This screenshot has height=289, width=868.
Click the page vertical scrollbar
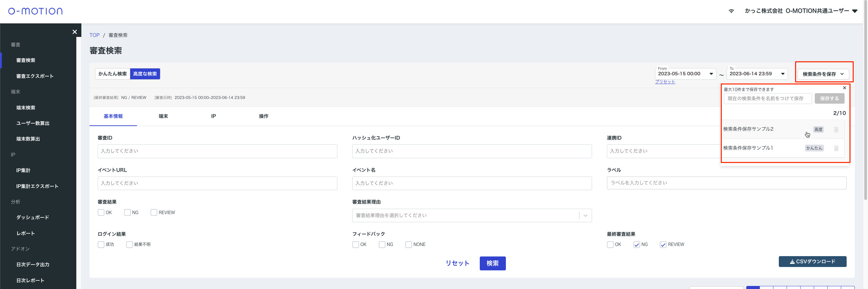point(865,102)
